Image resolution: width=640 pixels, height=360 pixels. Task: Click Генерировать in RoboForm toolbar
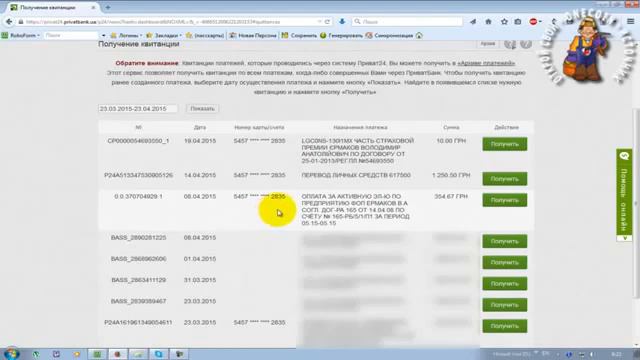tap(341, 36)
